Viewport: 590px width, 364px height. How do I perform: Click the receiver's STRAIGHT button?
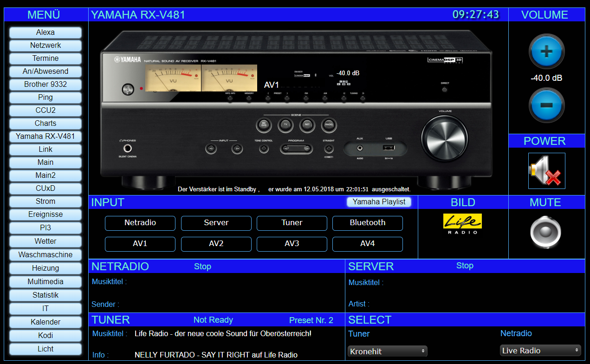(329, 149)
